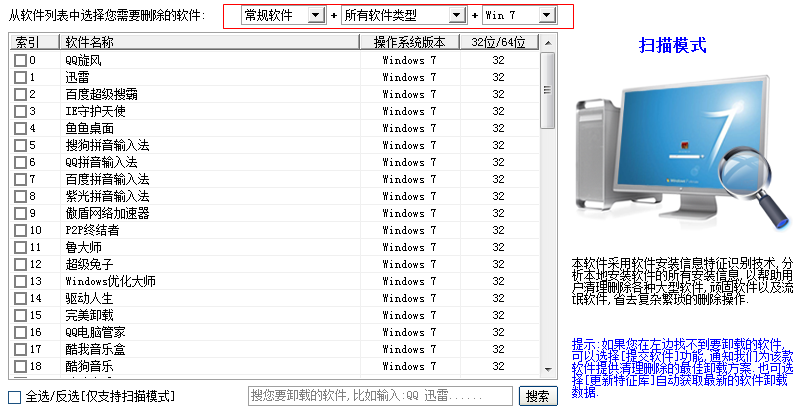Image resolution: width=807 pixels, height=418 pixels.
Task: Check the 超级兔子 row box
Action: [20, 265]
